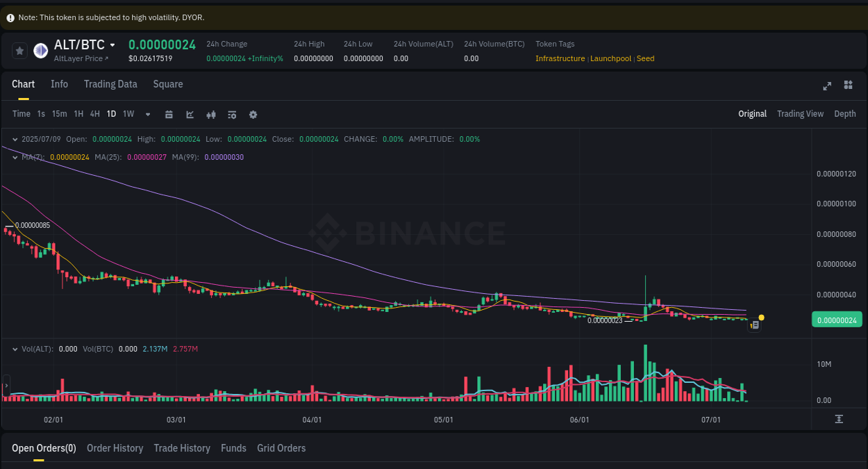
Task: Collapse the MA indicator row chevron
Action: pyautogui.click(x=14, y=158)
